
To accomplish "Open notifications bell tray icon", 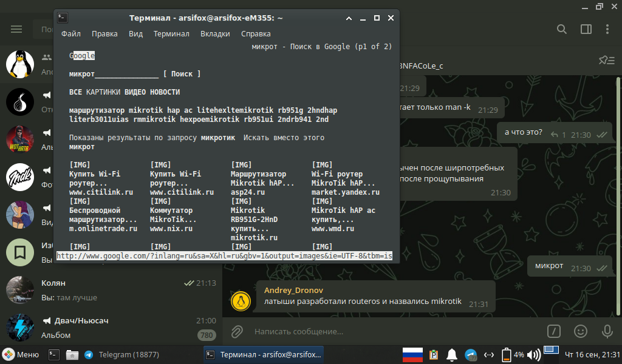I will [x=452, y=355].
